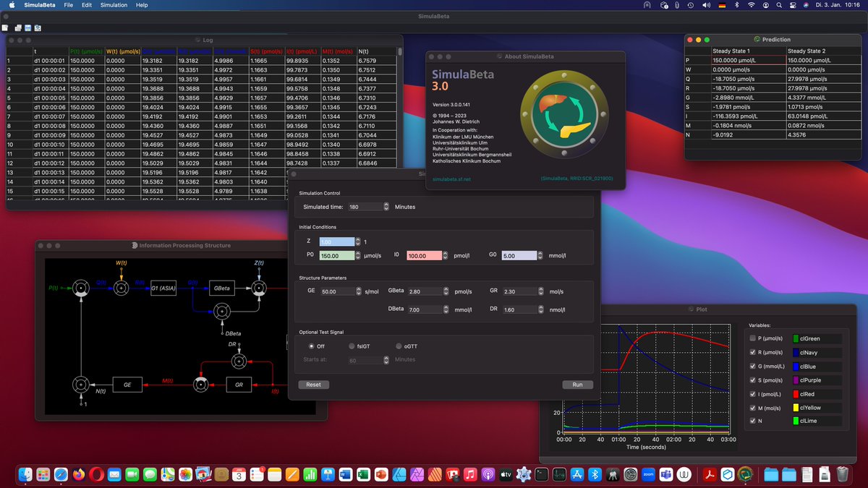The height and width of the screenshot is (488, 868).
Task: Uncheck M (mol/s) in Plot variables
Action: point(754,407)
